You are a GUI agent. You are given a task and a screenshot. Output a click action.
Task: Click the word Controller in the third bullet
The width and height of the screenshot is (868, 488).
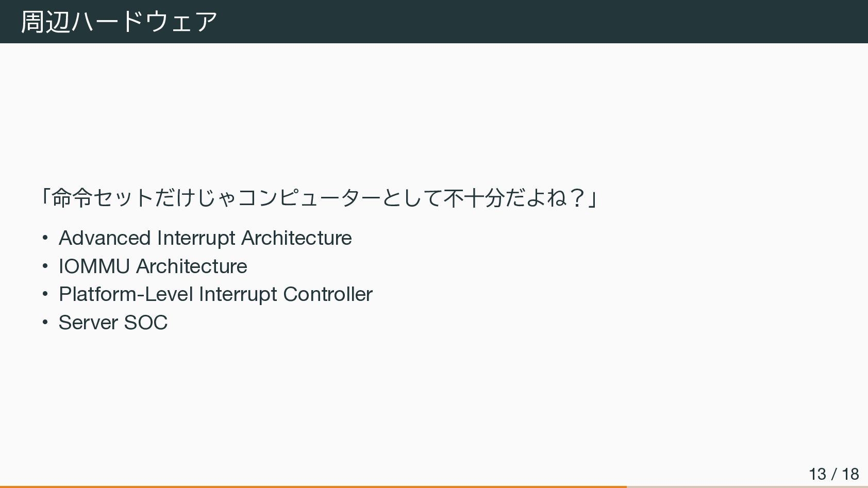point(328,294)
